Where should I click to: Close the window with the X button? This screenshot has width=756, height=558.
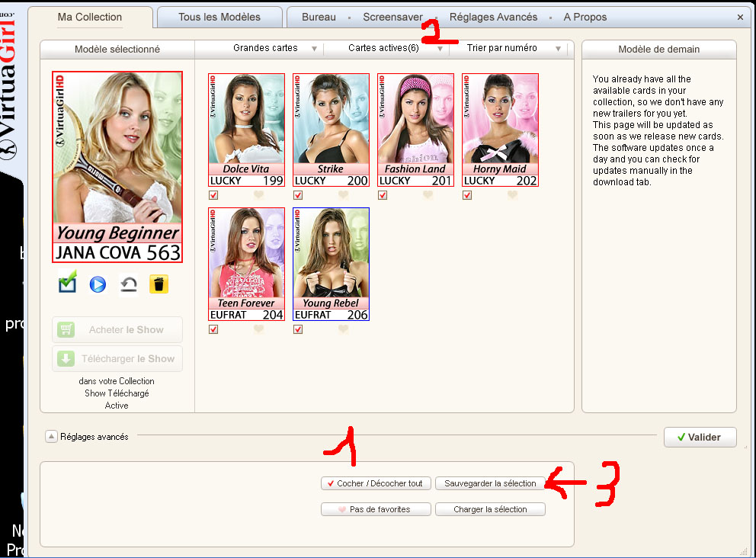point(740,18)
